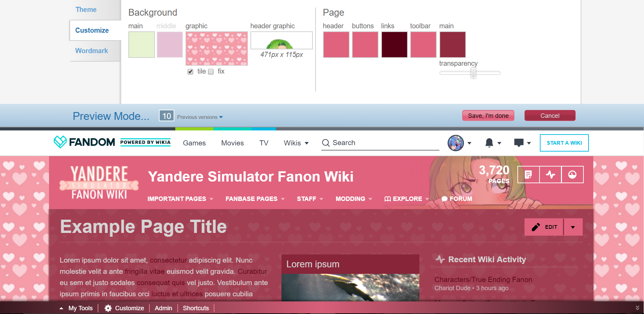This screenshot has height=314, width=644.
Task: Click the Lorem ipsum image thumbnail
Action: click(x=350, y=287)
